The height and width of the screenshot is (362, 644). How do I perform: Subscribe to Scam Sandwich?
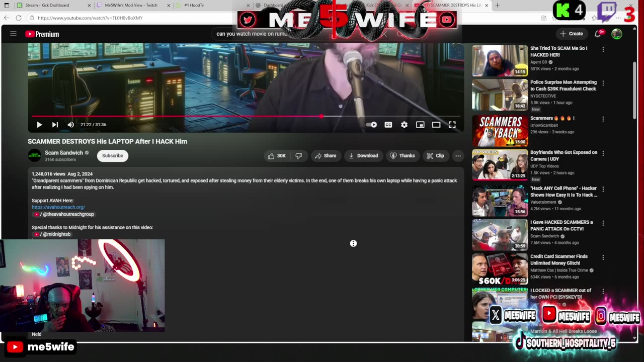coord(113,156)
